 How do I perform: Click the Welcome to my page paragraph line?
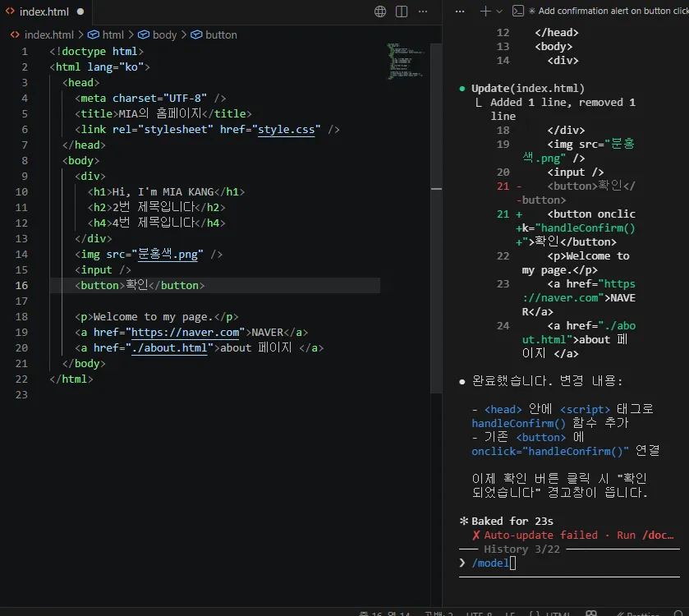pos(156,317)
